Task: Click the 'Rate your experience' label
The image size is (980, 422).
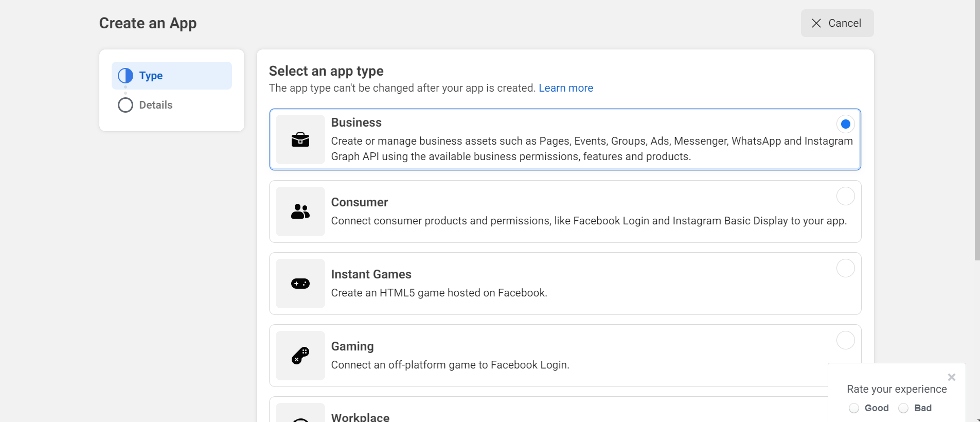Action: tap(897, 389)
